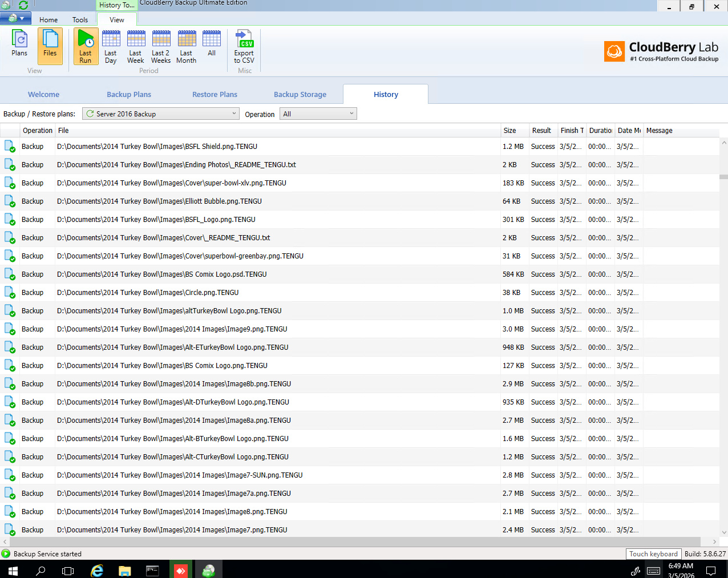Open File Explorer from taskbar
This screenshot has height=578, width=728.
point(124,570)
